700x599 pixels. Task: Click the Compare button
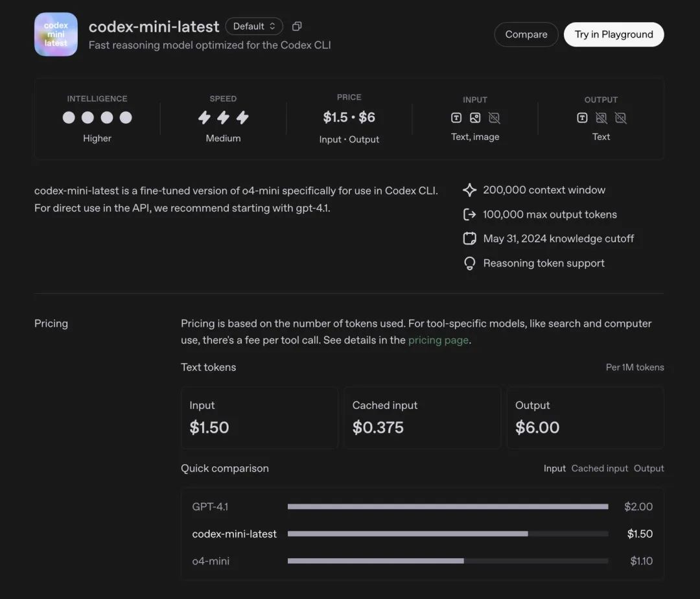pyautogui.click(x=526, y=34)
